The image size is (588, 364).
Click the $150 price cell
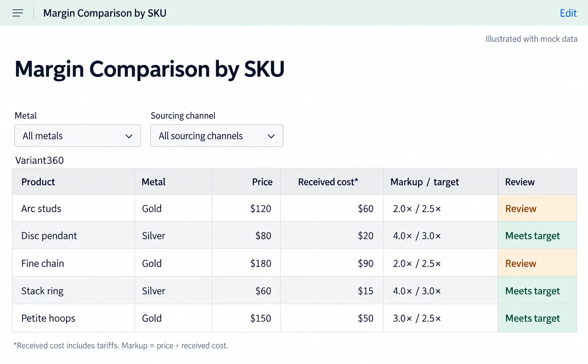point(246,318)
